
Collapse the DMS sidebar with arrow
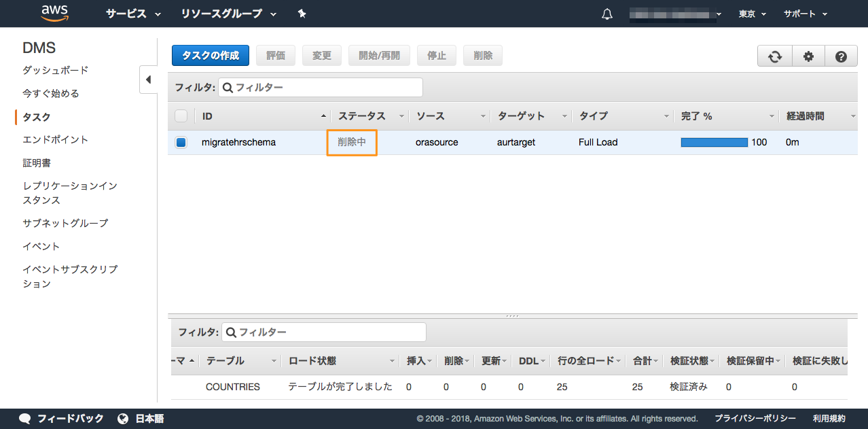[148, 80]
